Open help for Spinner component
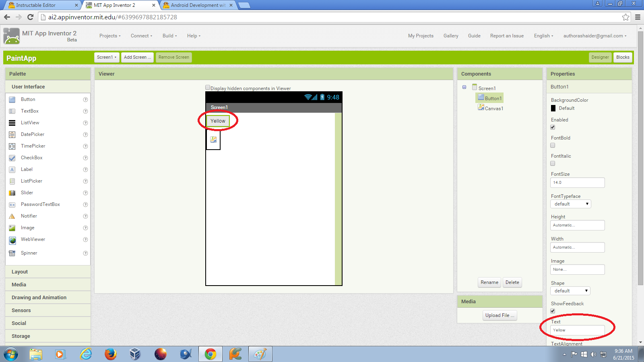Image resolution: width=644 pixels, height=362 pixels. tap(85, 253)
